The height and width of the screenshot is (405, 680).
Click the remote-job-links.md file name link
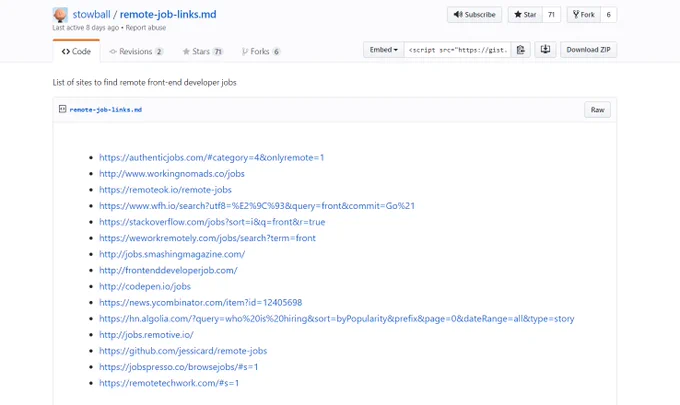(x=106, y=110)
